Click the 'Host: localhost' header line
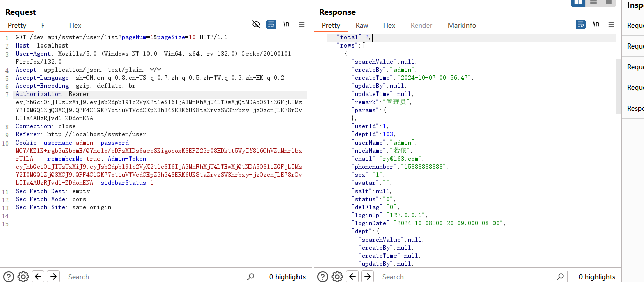Screen dimensions: 644x282 point(42,45)
